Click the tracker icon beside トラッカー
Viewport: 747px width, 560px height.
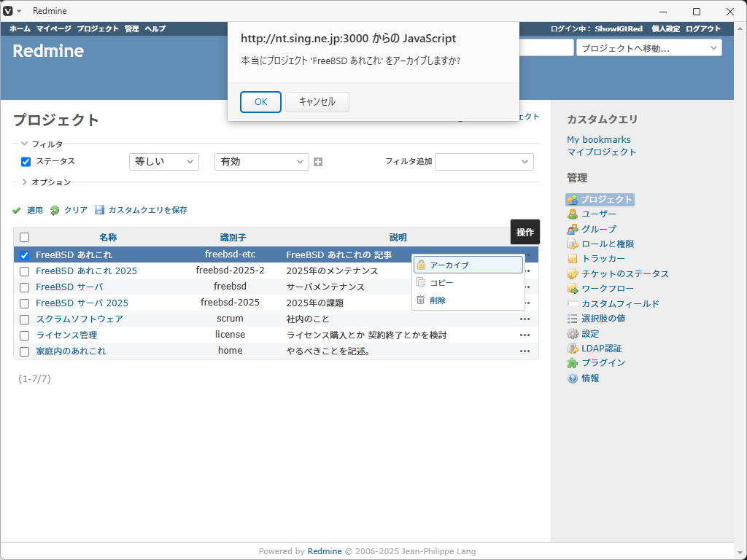573,259
